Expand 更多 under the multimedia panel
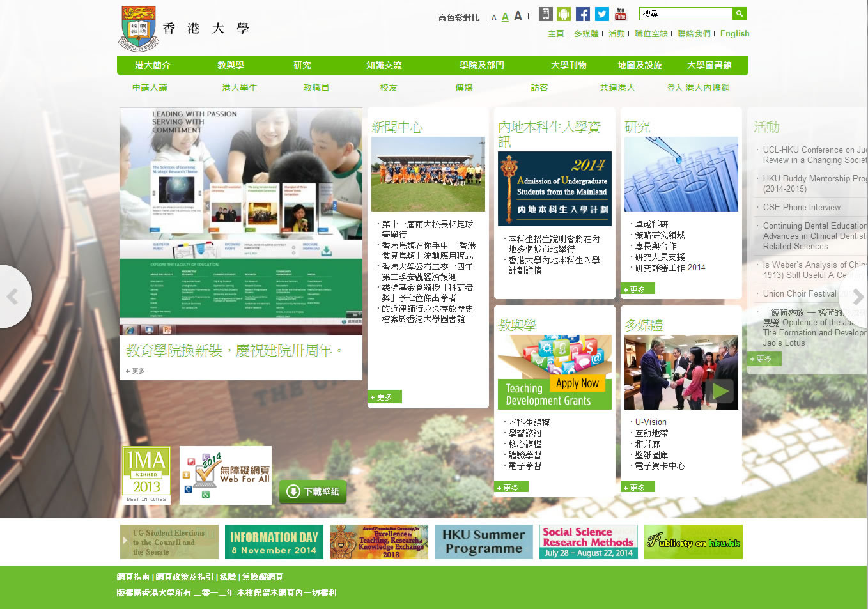This screenshot has height=609, width=868. 637,488
